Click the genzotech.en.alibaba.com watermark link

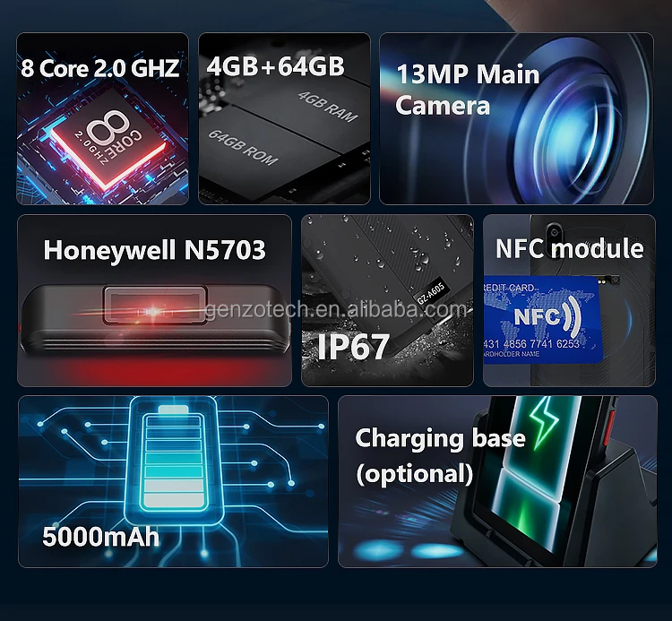point(336,309)
